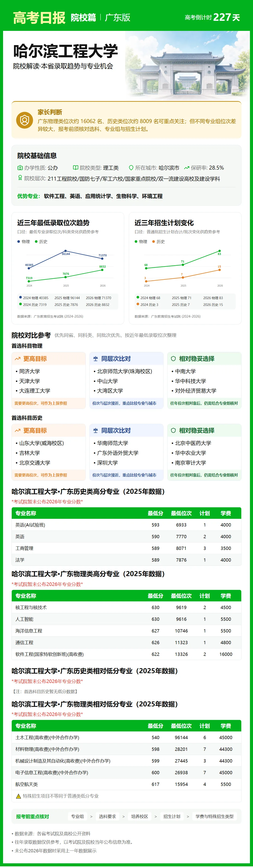Click the trend arrow icon beside 保研率
Viewport: 253px width, 868px height.
186,167
